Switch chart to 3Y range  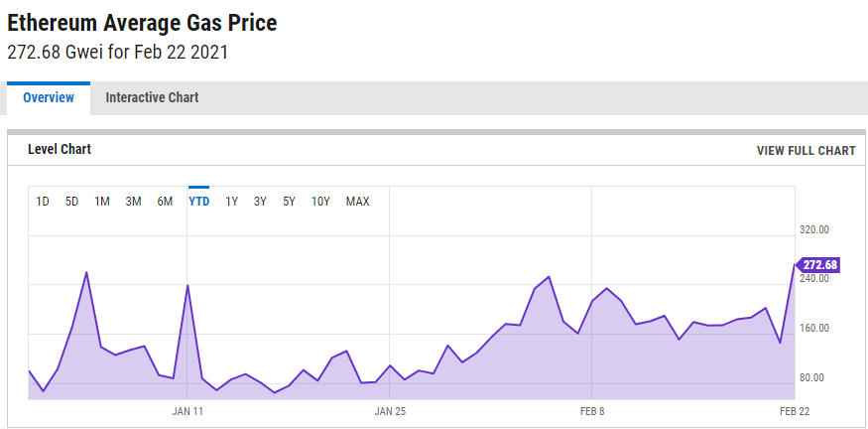260,202
